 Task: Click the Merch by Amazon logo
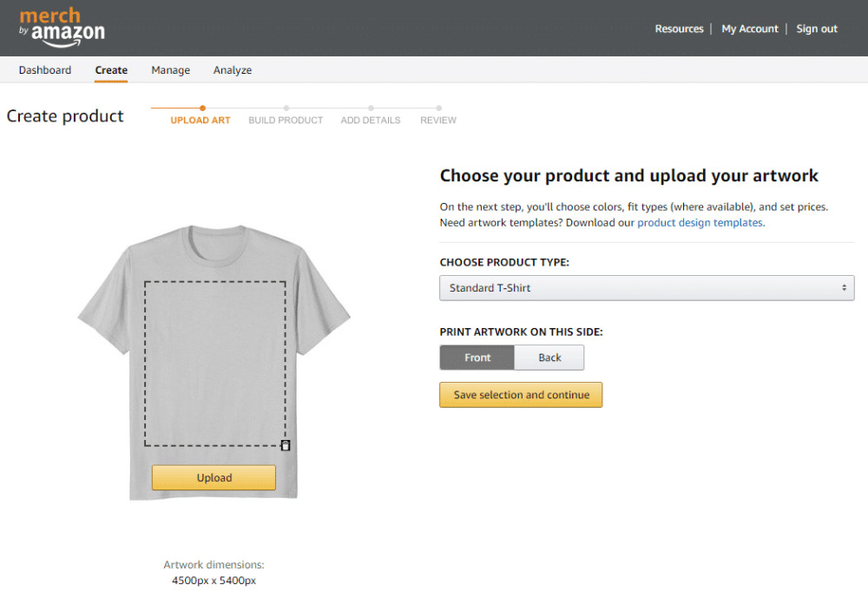click(62, 28)
